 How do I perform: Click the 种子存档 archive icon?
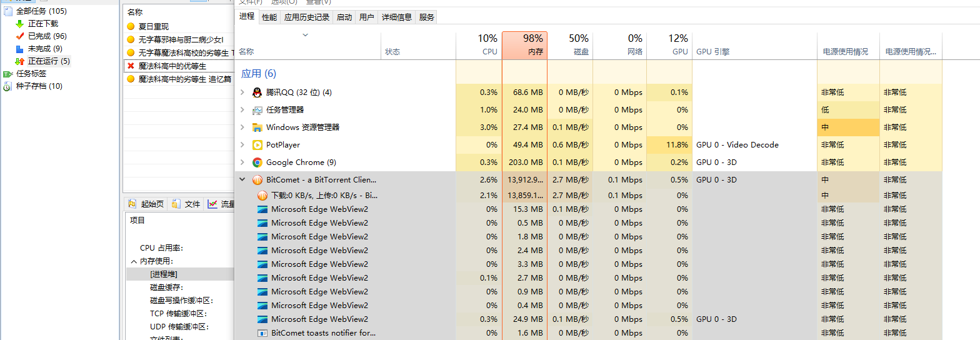pos(7,86)
